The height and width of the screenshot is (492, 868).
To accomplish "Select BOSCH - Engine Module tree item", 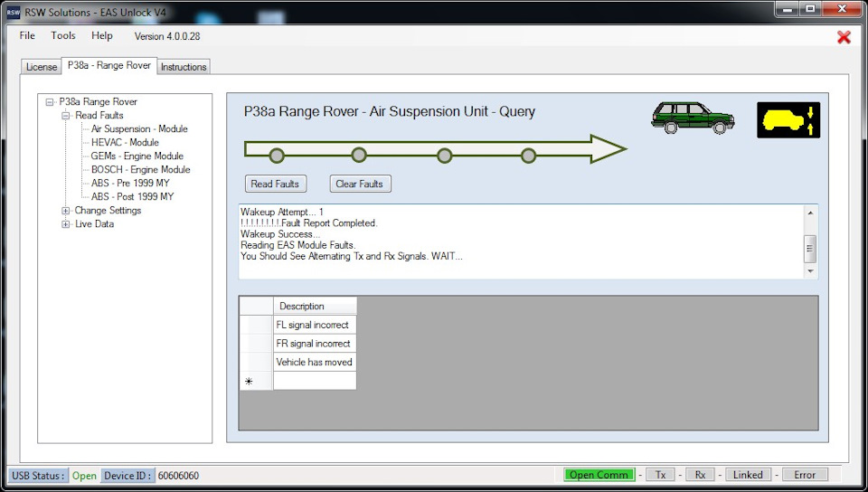I will pos(141,169).
